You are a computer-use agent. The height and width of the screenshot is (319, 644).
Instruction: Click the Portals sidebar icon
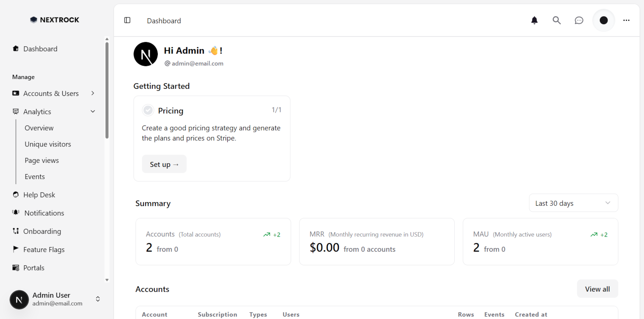pos(16,267)
